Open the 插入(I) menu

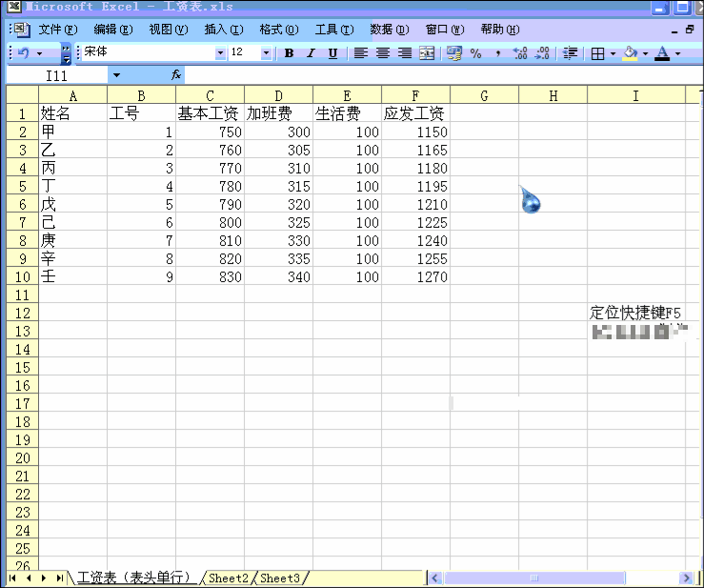(224, 30)
